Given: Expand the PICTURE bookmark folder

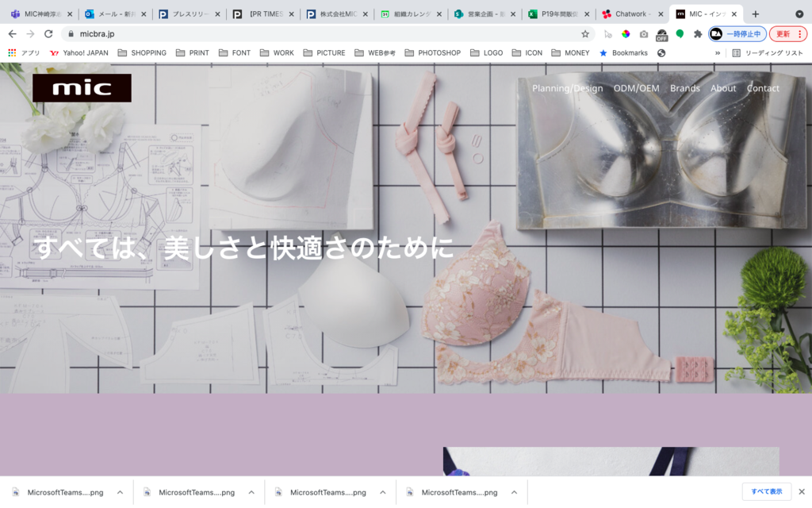Looking at the screenshot, I should 324,53.
